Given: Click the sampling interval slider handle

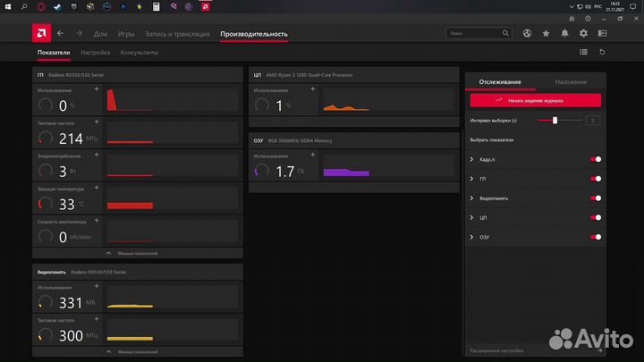Looking at the screenshot, I should click(x=555, y=121).
